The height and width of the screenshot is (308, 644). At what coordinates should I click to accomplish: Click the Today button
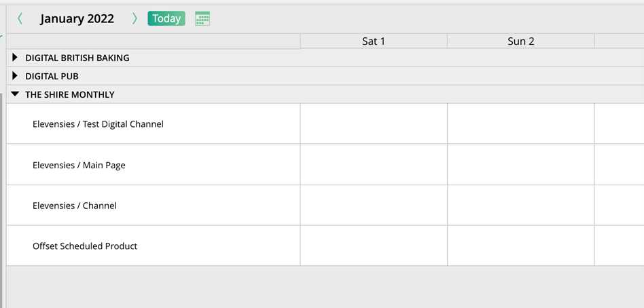click(166, 19)
